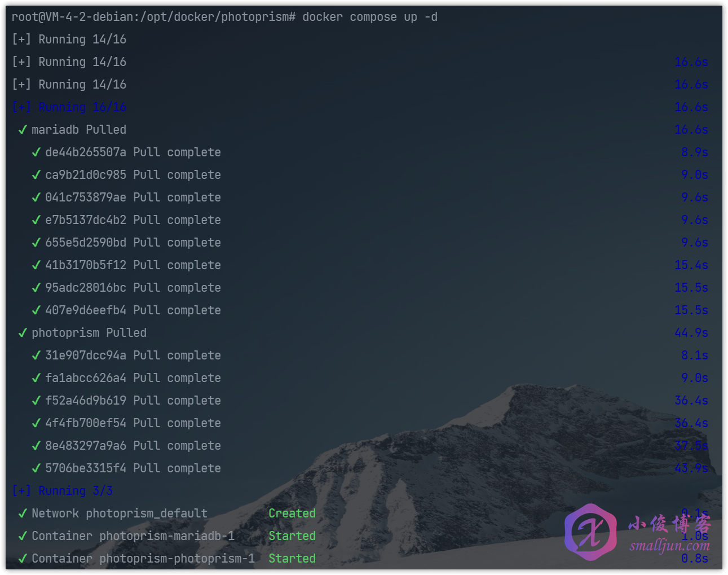The width and height of the screenshot is (728, 575).
Task: Click the checkmark beside 4f4fb700ef54
Action: click(x=36, y=423)
